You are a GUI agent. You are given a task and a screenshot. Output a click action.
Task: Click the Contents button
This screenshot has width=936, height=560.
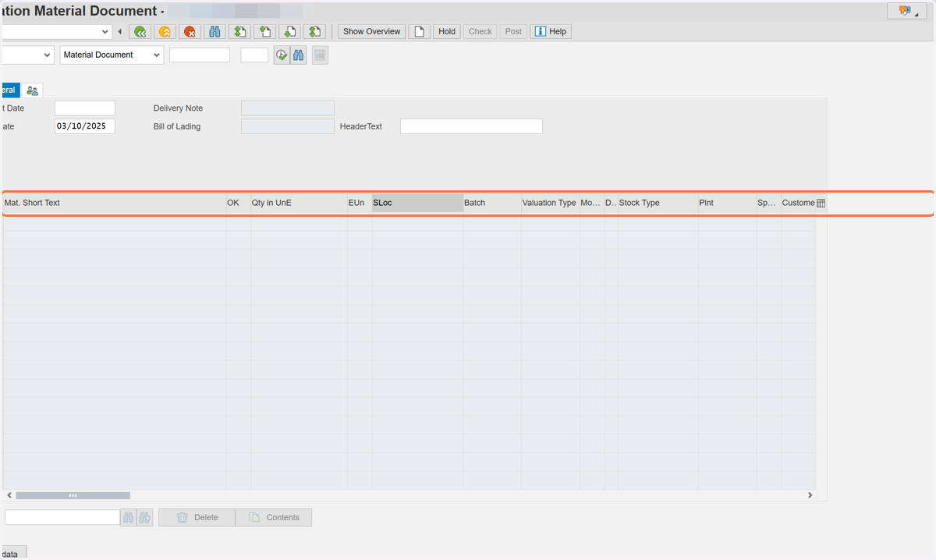pyautogui.click(x=274, y=518)
